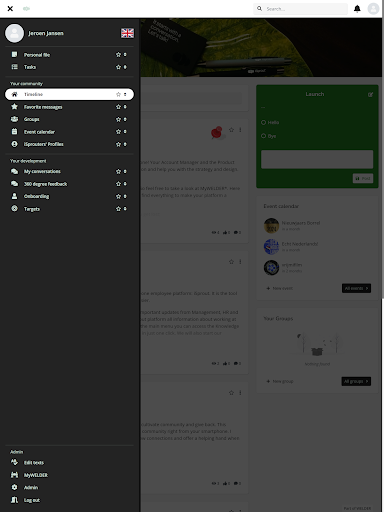Toggle star for Onboarding

pyautogui.click(x=118, y=196)
